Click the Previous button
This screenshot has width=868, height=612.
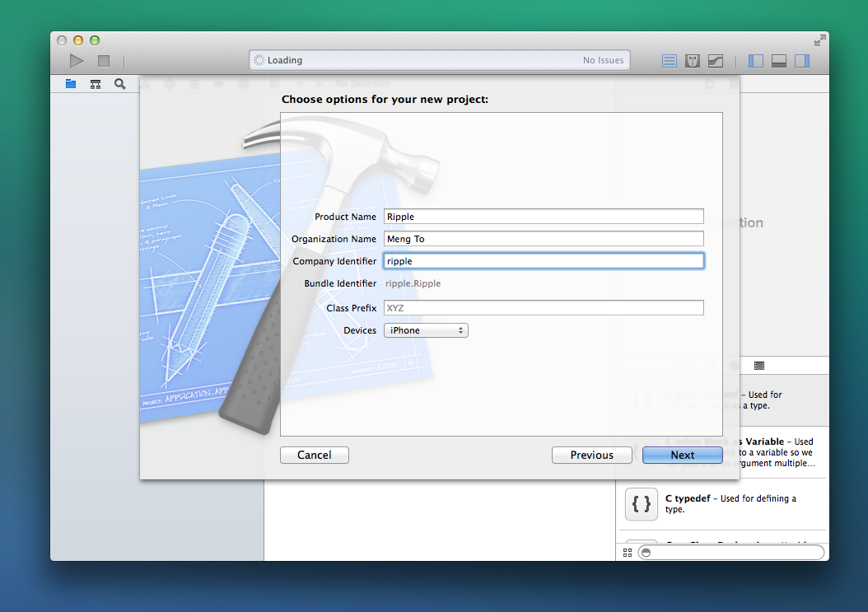click(x=591, y=455)
